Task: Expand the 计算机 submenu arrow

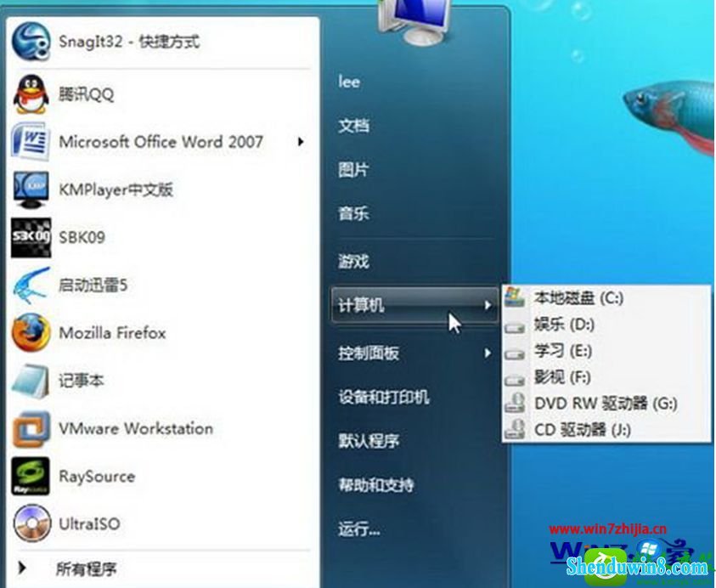Action: tap(488, 305)
